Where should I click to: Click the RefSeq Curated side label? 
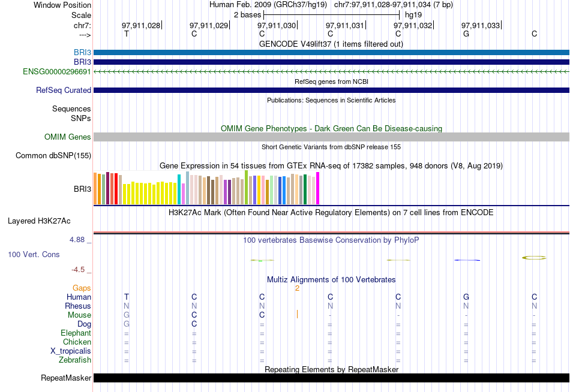(63, 90)
